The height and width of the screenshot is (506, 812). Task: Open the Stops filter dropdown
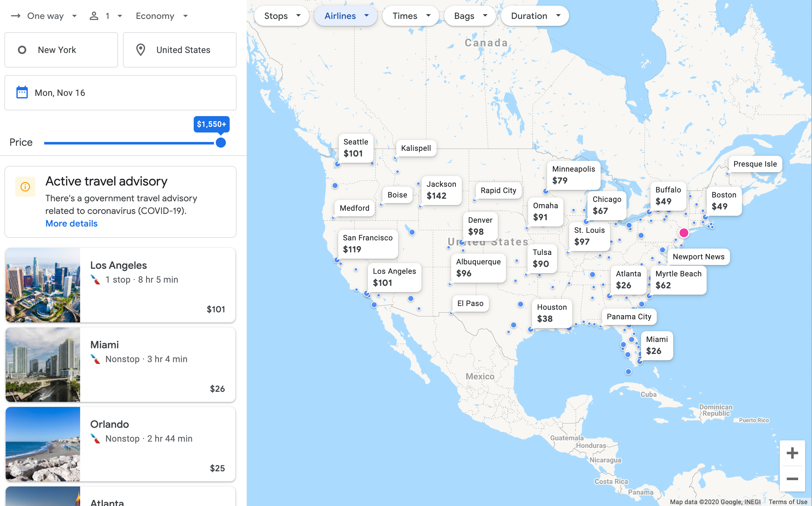(282, 16)
